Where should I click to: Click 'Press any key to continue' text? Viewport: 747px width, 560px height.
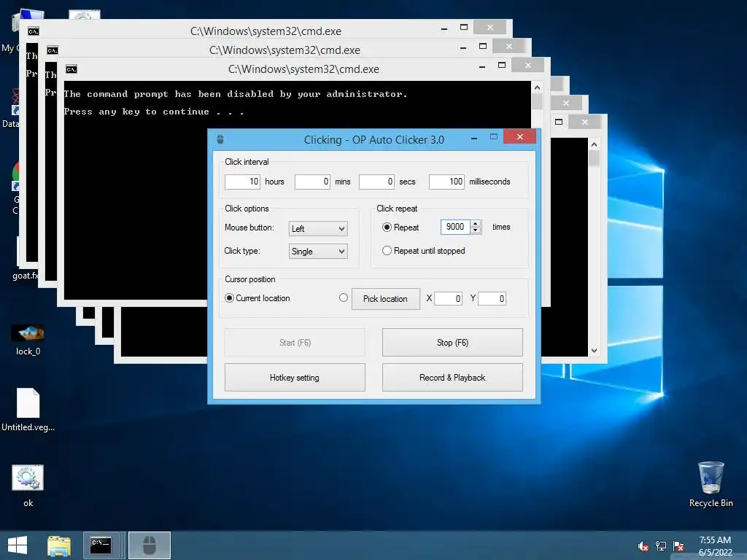[x=154, y=112]
